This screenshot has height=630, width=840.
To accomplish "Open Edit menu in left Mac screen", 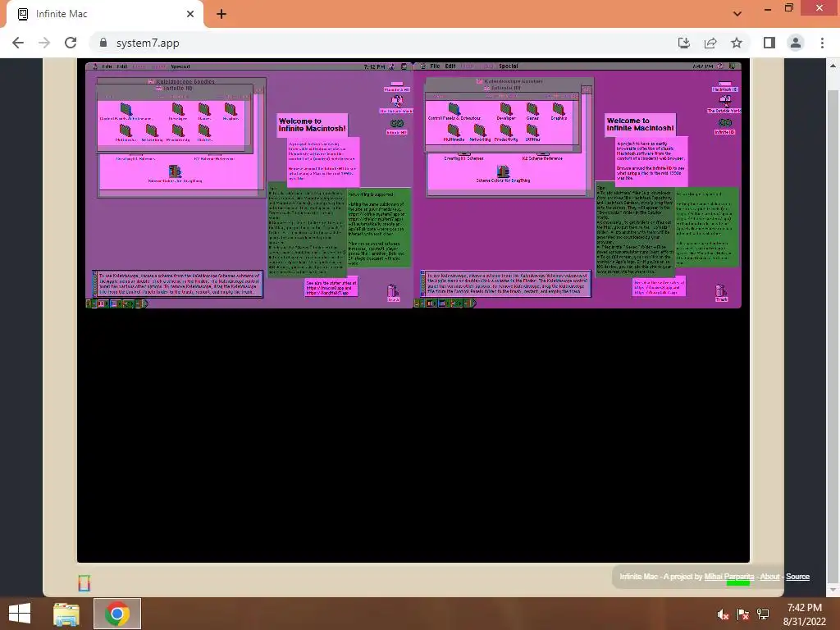I will (x=122, y=66).
